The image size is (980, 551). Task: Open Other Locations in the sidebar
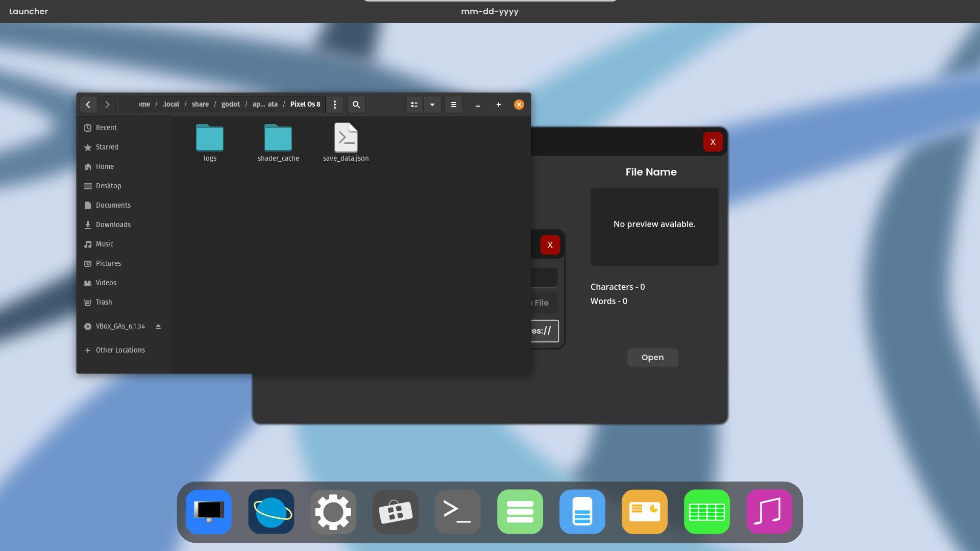coord(125,350)
